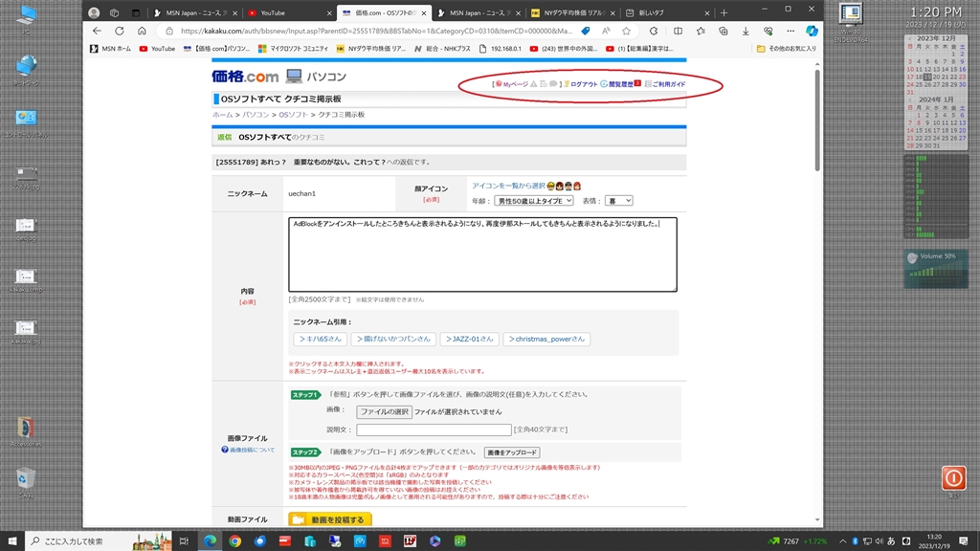Click the taskbar search box
This screenshot has width=980, height=551.
(x=99, y=541)
